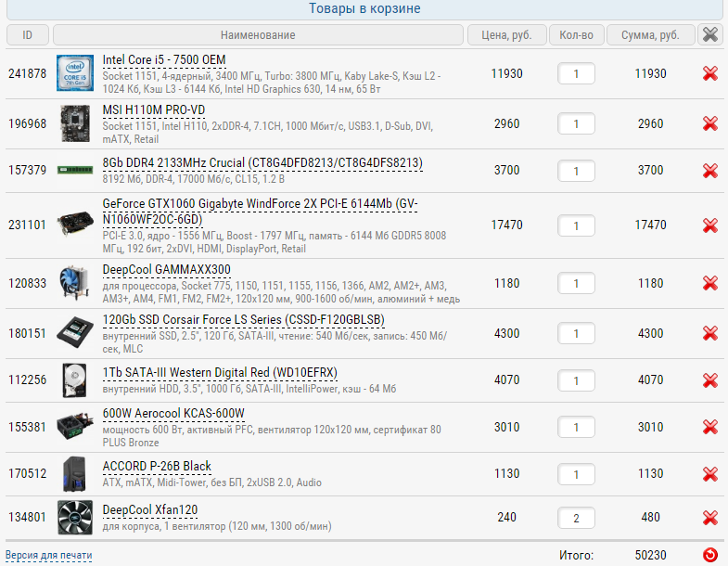The height and width of the screenshot is (566, 728).
Task: Open the print version link
Action: 49,555
